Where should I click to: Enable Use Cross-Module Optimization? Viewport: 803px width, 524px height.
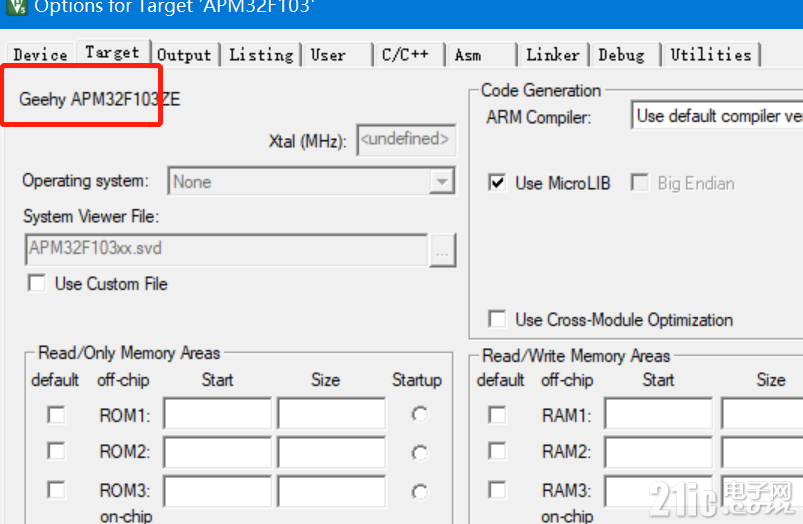tap(497, 319)
